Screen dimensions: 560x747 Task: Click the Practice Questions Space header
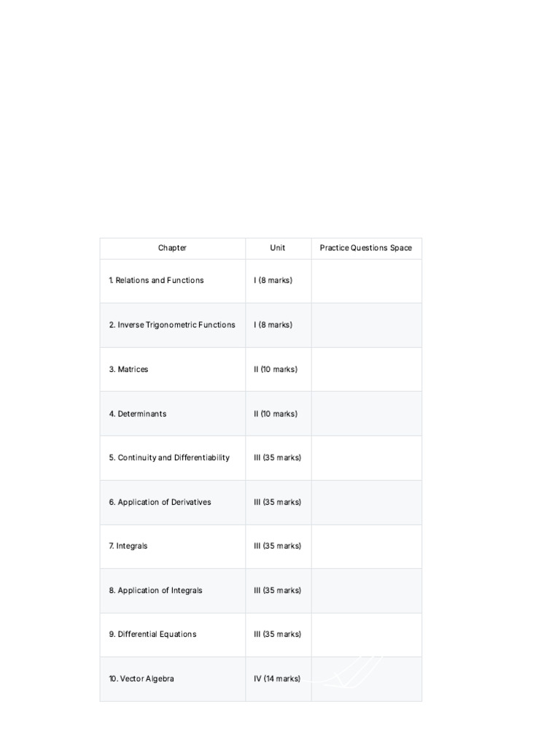pyautogui.click(x=366, y=248)
